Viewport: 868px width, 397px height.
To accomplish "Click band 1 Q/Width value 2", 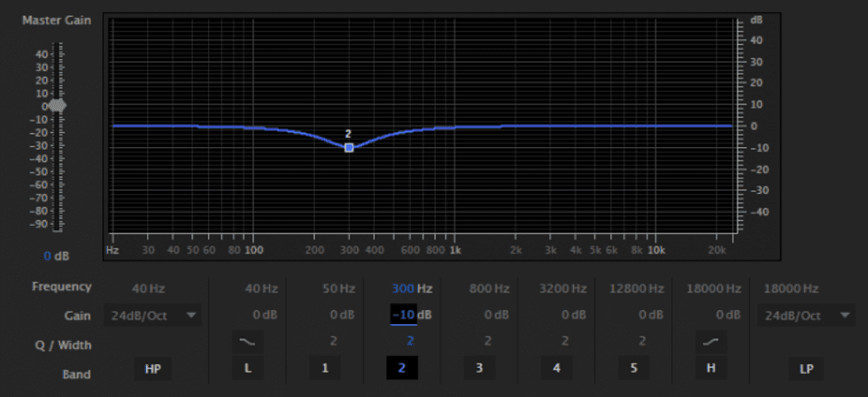I will click(333, 341).
